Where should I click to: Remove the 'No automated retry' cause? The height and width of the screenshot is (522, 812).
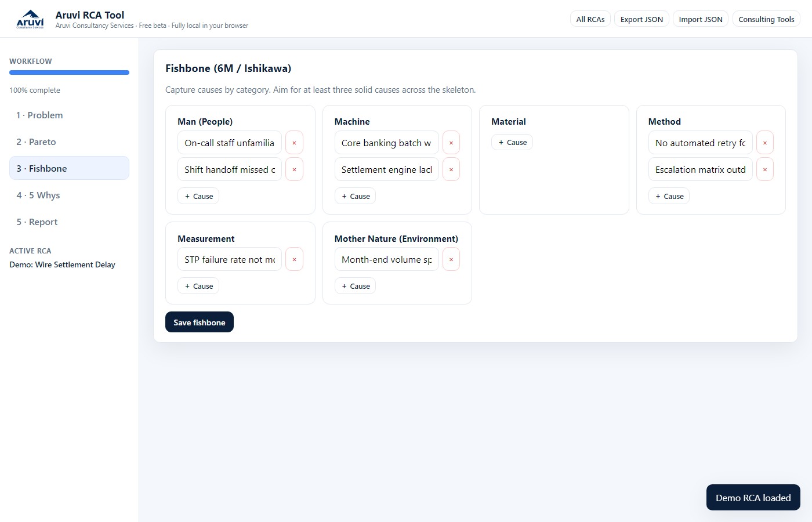[765, 143]
